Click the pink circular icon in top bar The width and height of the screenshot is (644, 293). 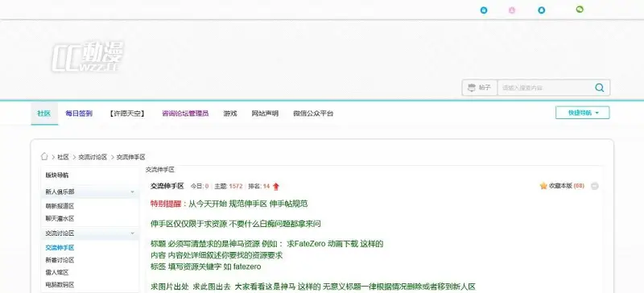[x=512, y=10]
